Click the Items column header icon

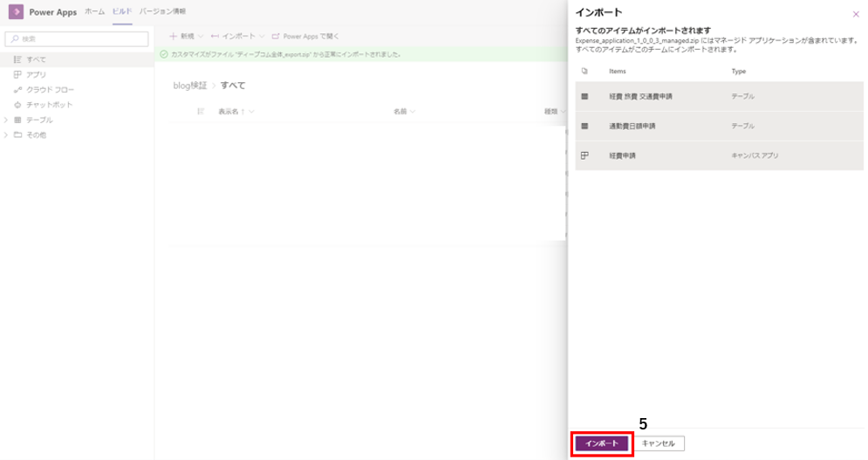tap(584, 71)
